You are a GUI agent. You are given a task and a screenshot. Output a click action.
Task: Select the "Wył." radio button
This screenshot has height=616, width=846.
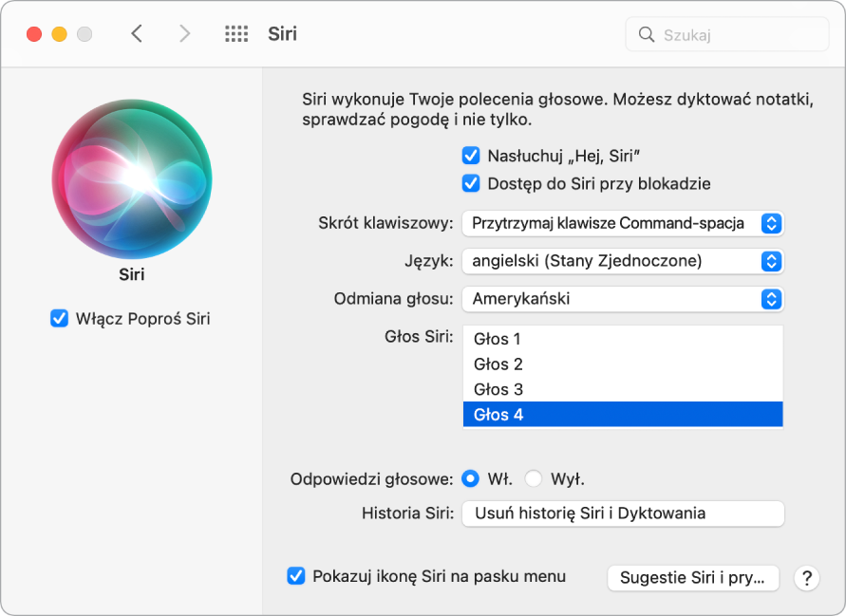pyautogui.click(x=534, y=479)
